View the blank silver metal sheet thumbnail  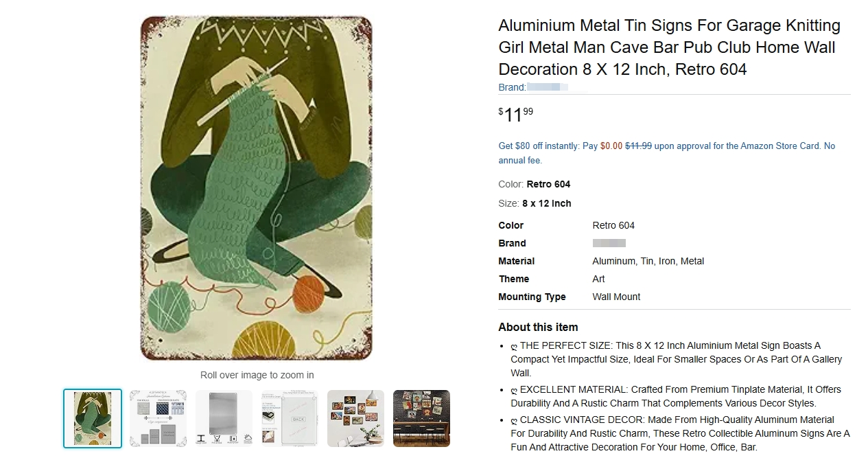(224, 419)
